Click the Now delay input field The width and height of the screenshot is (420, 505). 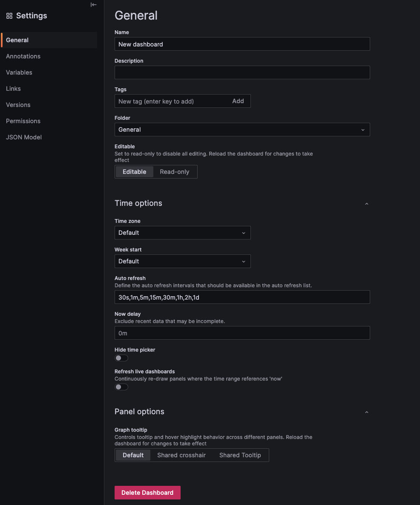[242, 333]
